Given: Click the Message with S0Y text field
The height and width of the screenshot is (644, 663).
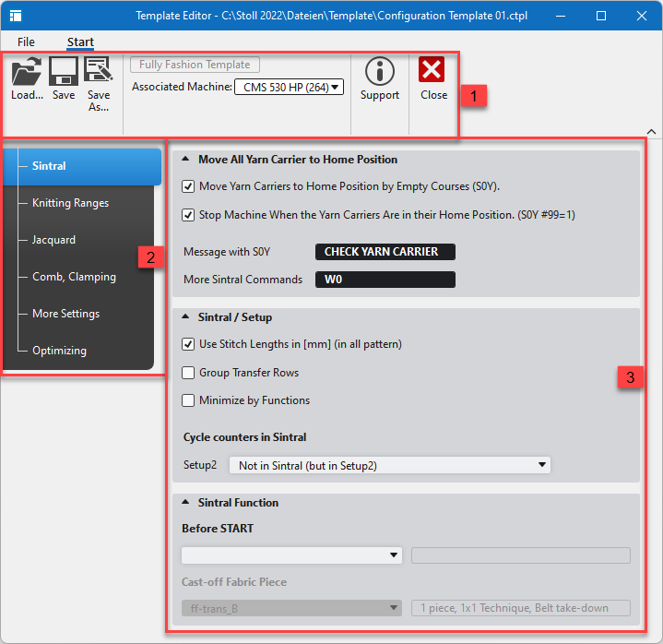Looking at the screenshot, I should click(385, 252).
